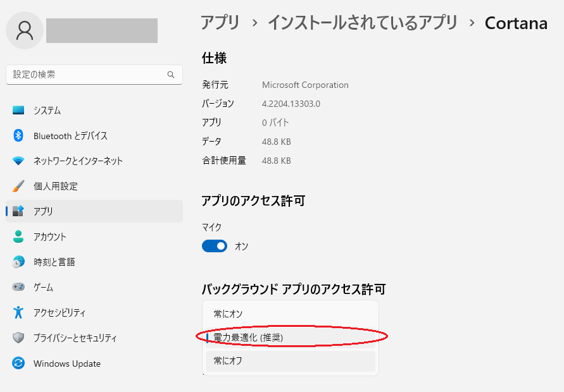
Task: Click the paintbrush personalization icon
Action: [18, 186]
